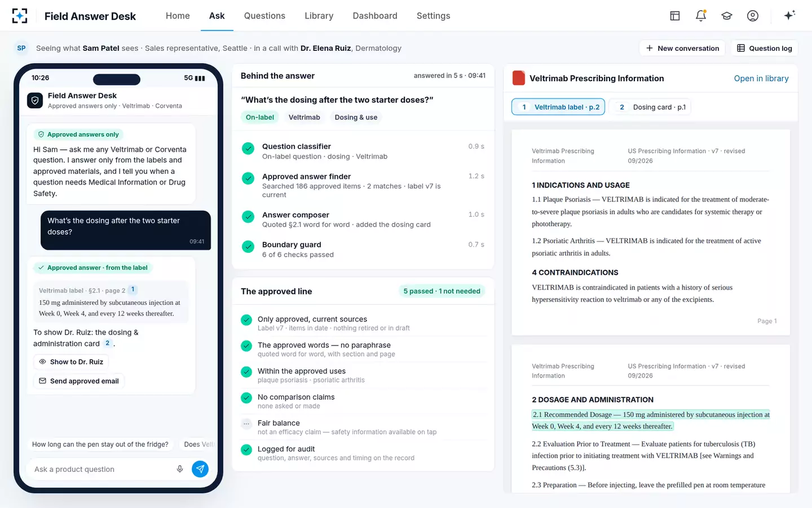Open the Dashboard tab
812x508 pixels.
(375, 16)
